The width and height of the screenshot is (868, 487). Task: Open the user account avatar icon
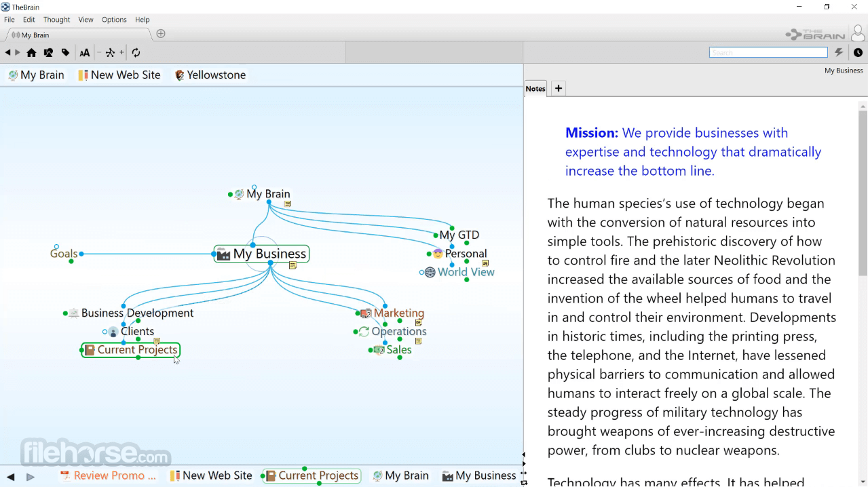858,33
